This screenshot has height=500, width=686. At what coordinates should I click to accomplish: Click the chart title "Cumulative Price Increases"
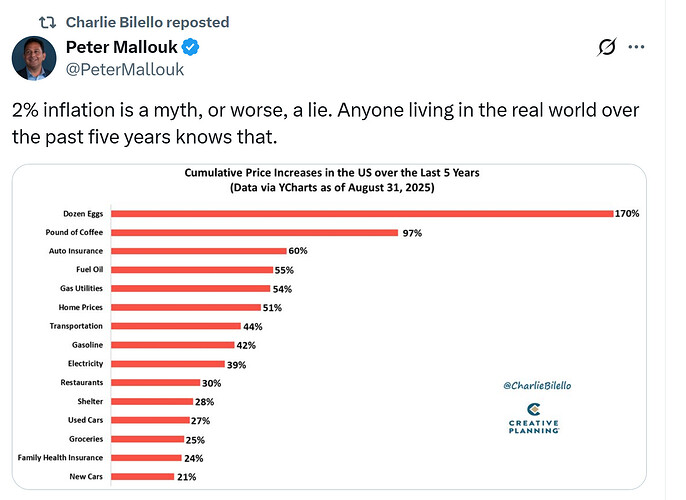tap(331, 172)
